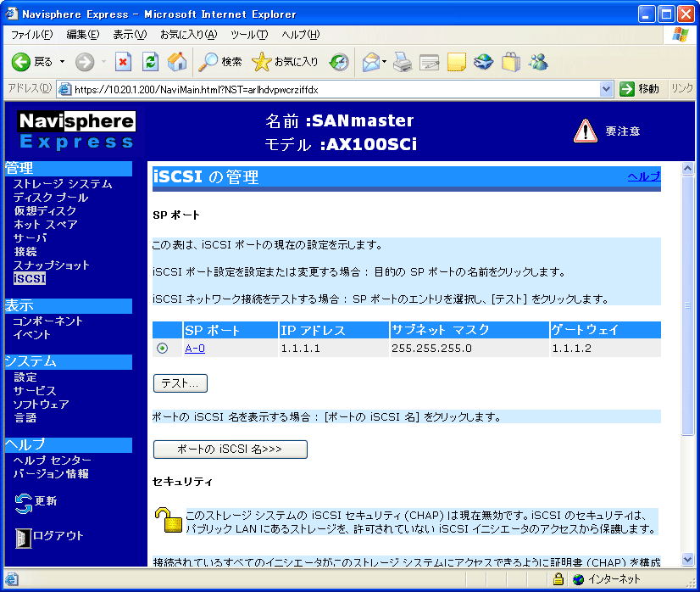Click the IE Home toolbar icon
Screen dimensions: 700x592
tap(176, 62)
